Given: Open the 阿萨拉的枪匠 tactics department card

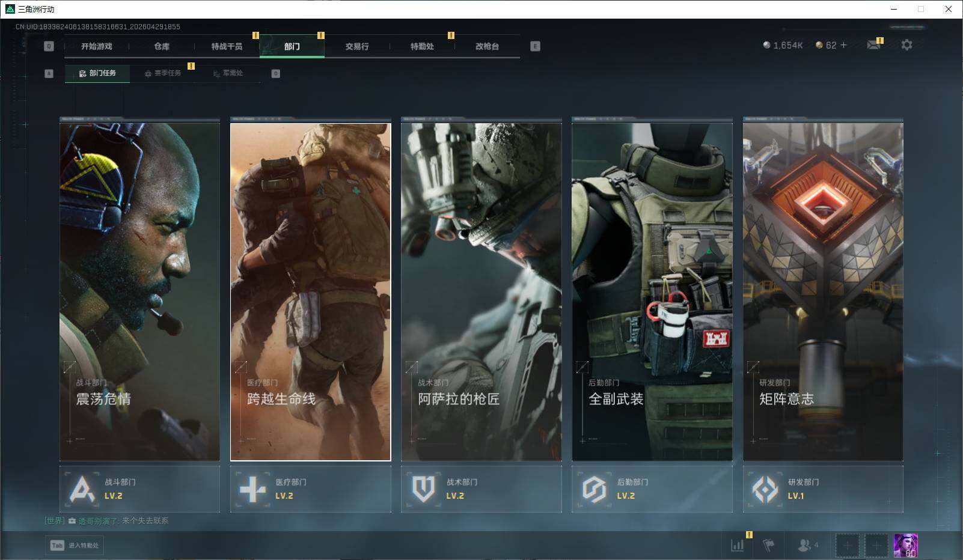Looking at the screenshot, I should (x=481, y=291).
